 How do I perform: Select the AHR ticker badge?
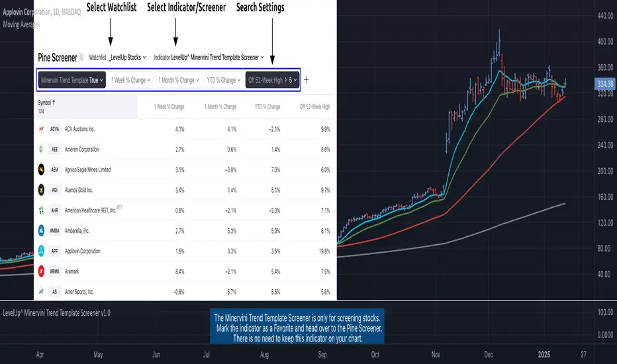click(55, 210)
